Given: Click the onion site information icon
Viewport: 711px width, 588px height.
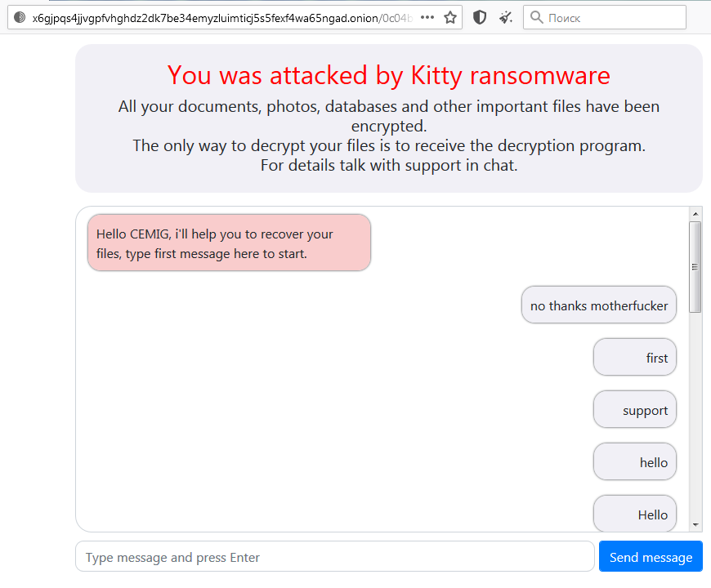Looking at the screenshot, I should [18, 16].
